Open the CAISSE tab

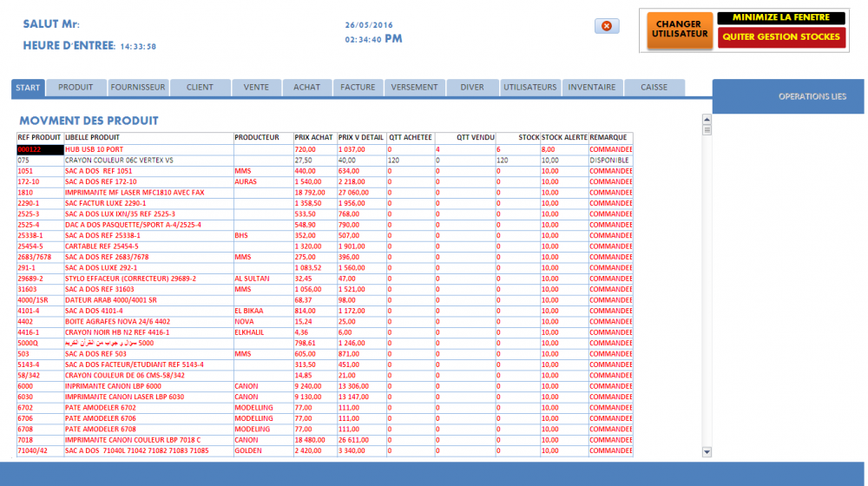(654, 88)
